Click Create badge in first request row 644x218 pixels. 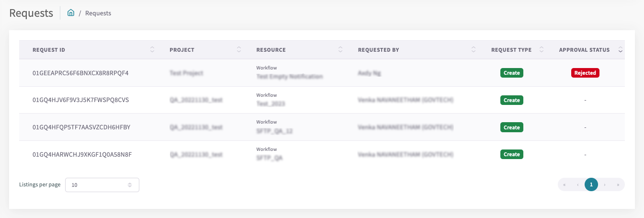(x=511, y=73)
